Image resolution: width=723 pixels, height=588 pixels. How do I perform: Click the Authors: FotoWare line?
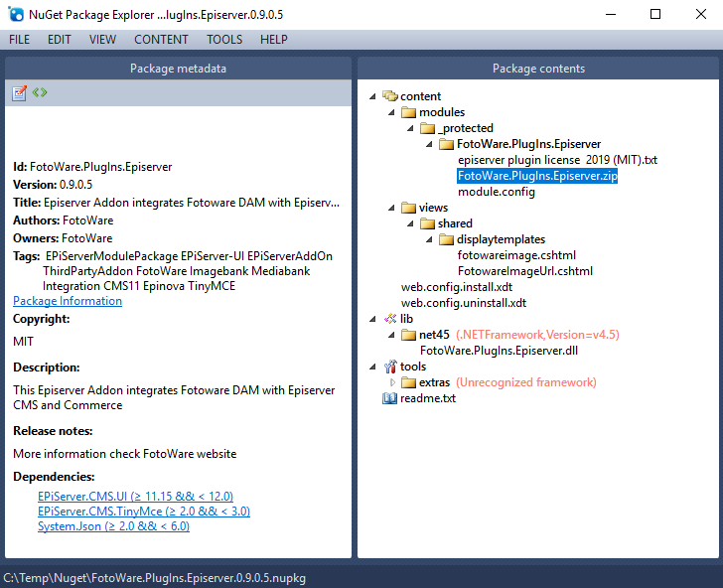(64, 220)
